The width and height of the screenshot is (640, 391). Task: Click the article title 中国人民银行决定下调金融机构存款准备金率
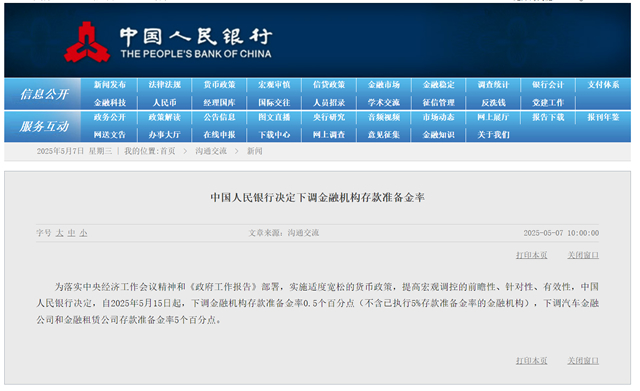(x=318, y=198)
